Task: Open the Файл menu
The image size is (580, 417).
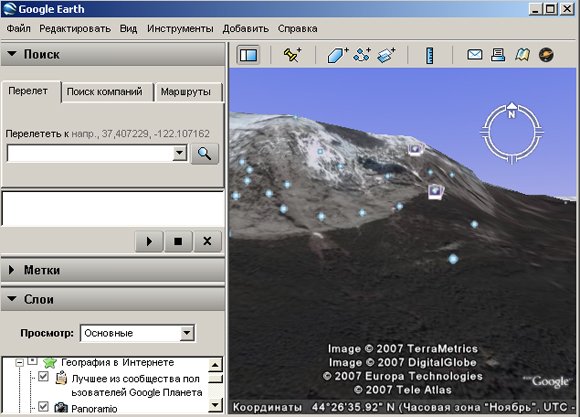Action: (x=18, y=28)
